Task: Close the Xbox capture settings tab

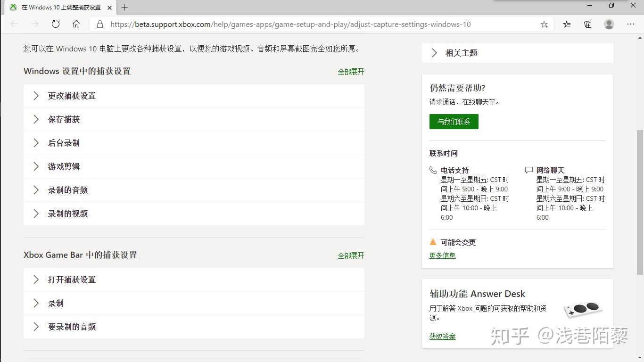Action: 110,7
